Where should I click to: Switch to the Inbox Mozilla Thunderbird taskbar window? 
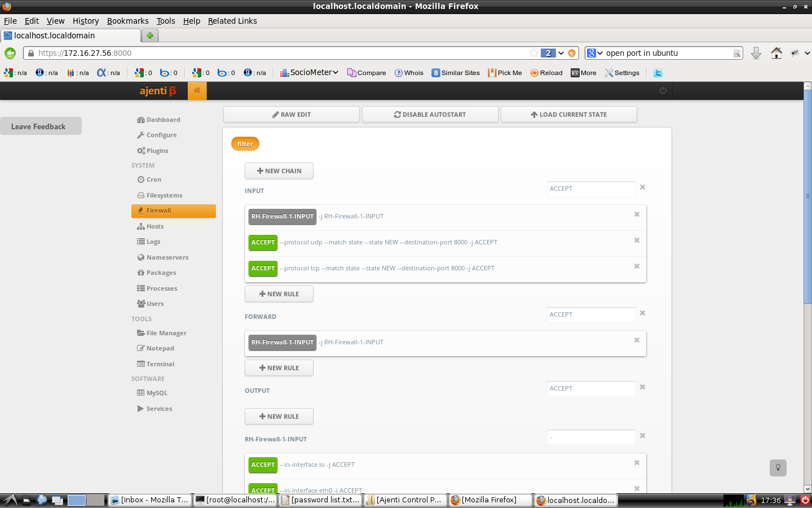click(x=149, y=500)
